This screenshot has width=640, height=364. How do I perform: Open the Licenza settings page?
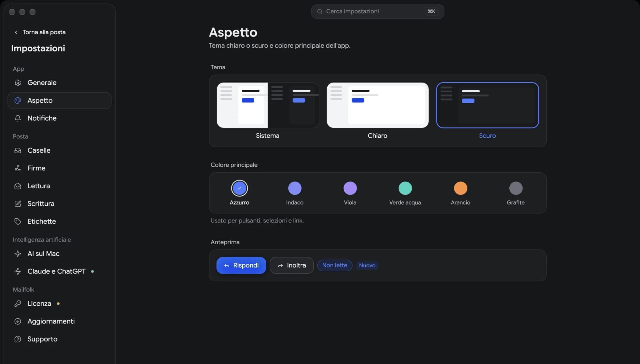click(60, 304)
